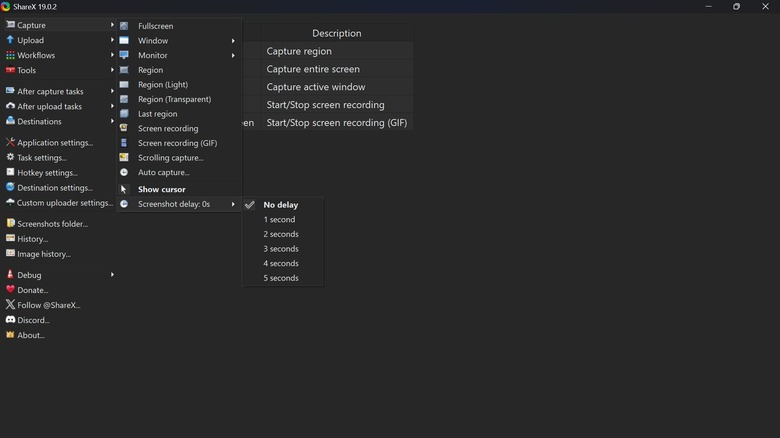Click the Window capture icon
This screenshot has height=438, width=780.
pyautogui.click(x=124, y=40)
